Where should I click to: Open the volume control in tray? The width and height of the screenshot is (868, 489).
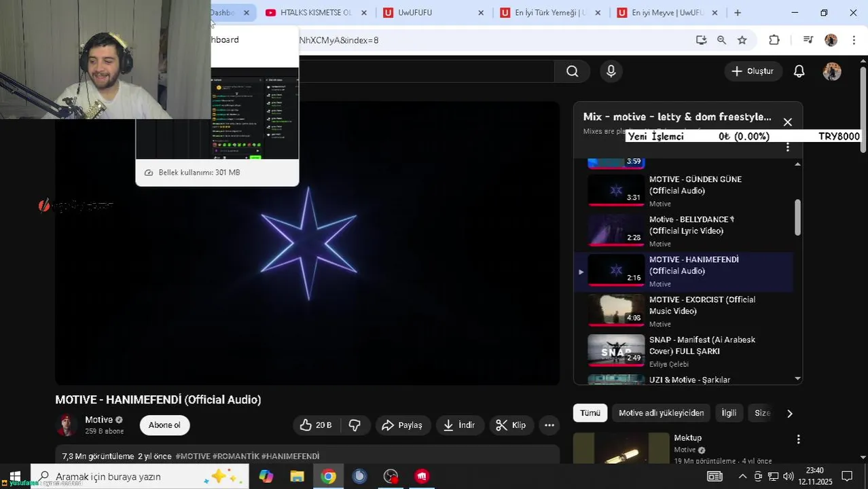click(x=788, y=476)
